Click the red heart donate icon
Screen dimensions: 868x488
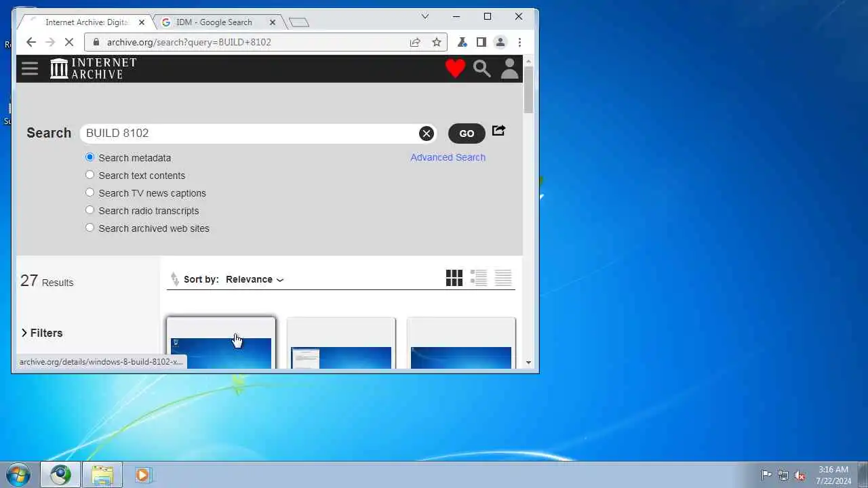tap(455, 68)
